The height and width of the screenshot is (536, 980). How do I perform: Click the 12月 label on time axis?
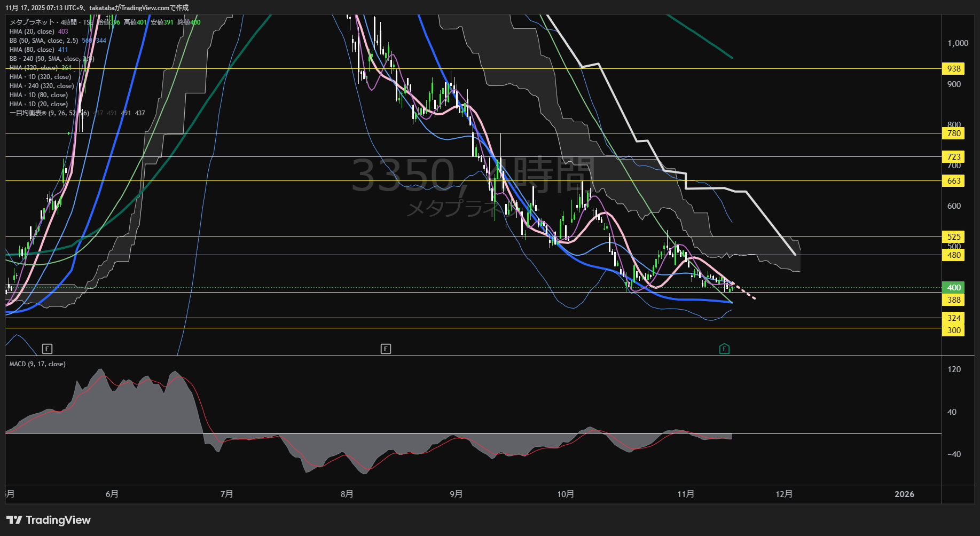(784, 494)
